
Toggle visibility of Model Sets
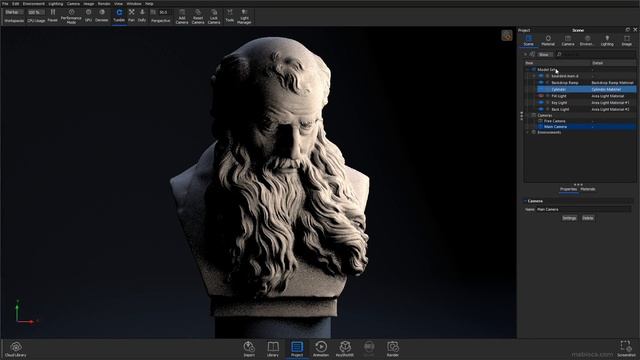tap(534, 69)
